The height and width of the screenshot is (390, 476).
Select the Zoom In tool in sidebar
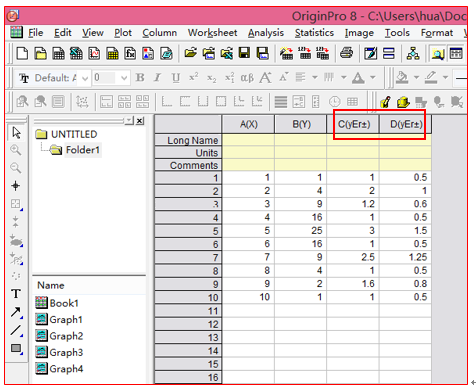pyautogui.click(x=16, y=150)
